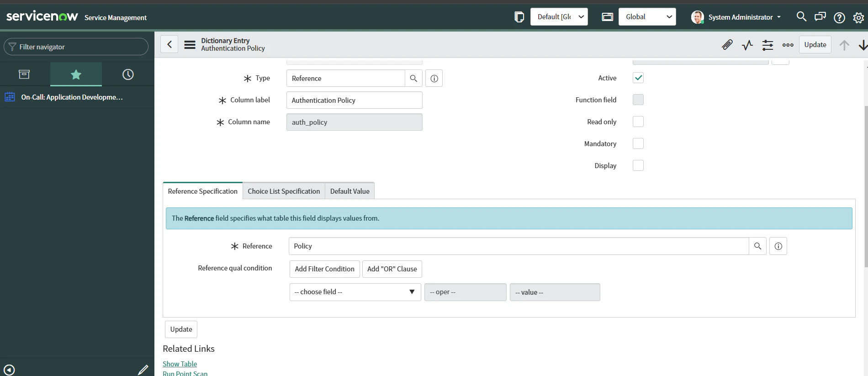
Task: Open system settings gear
Action: point(858,17)
